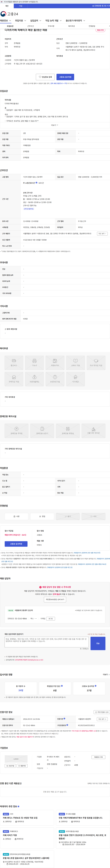Open 지도 보기 dropdown beside 근무 예정지

tap(102, 234)
